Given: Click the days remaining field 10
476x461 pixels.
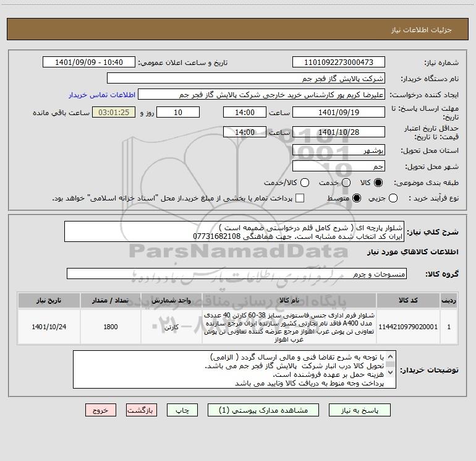Looking at the screenshot, I should [x=178, y=112].
